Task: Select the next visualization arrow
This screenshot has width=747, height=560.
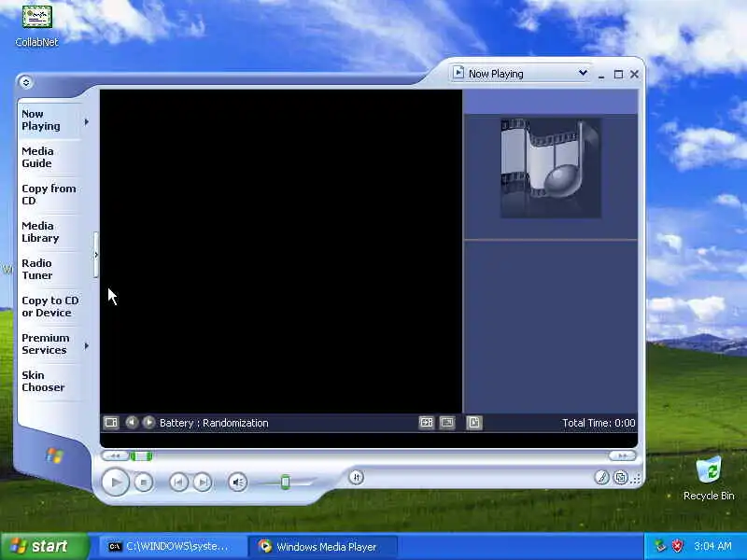Action: coord(148,423)
